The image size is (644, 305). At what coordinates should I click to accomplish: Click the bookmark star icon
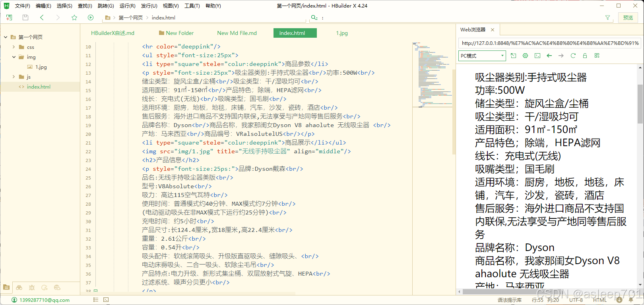point(74,17)
